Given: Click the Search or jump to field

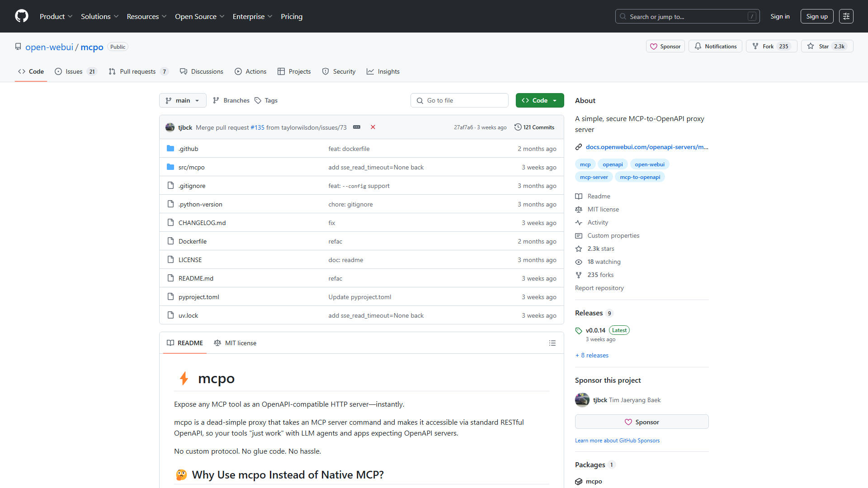Looking at the screenshot, I should pos(687,16).
